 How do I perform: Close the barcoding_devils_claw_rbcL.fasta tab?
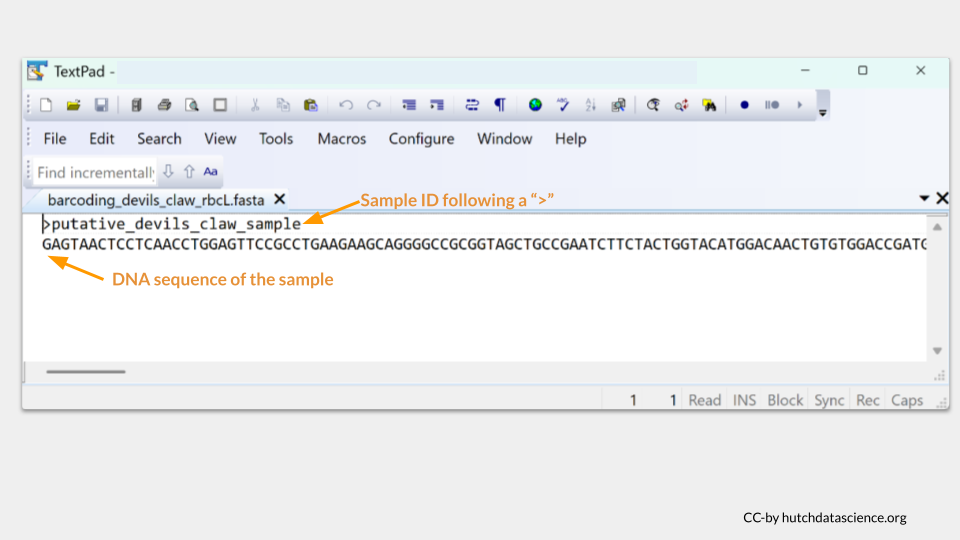280,199
